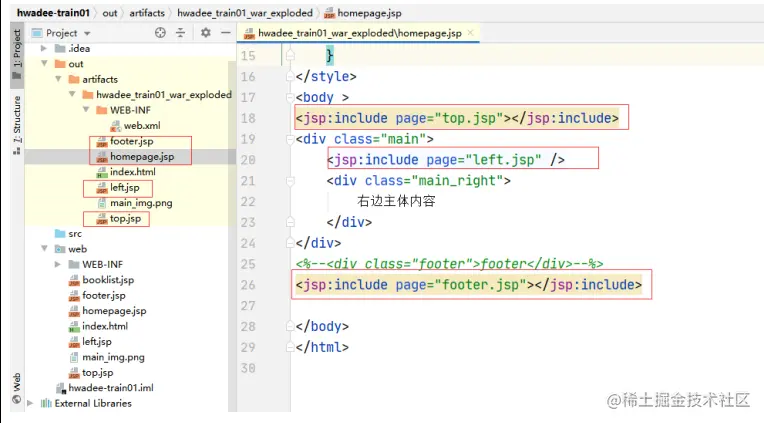
Task: Select index.html under the out artifacts
Action: (x=133, y=172)
